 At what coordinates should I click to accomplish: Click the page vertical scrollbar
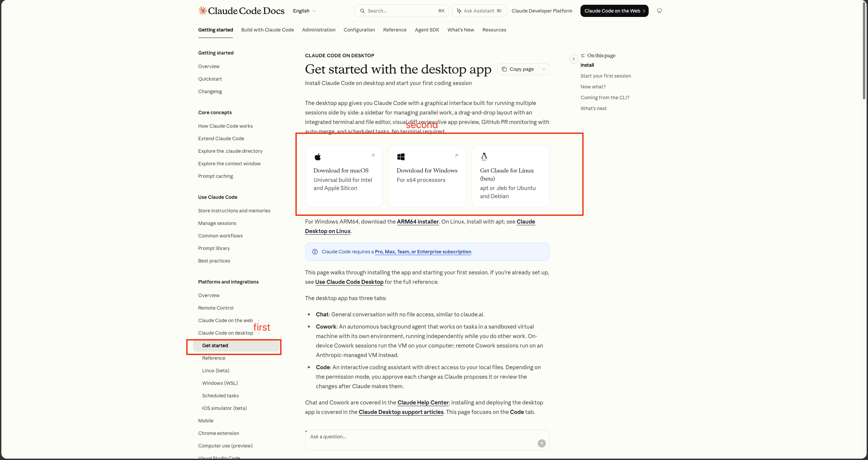[864, 51]
